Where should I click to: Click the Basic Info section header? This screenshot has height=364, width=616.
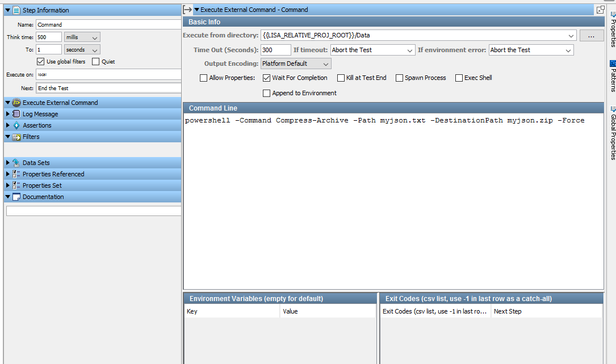tap(393, 22)
